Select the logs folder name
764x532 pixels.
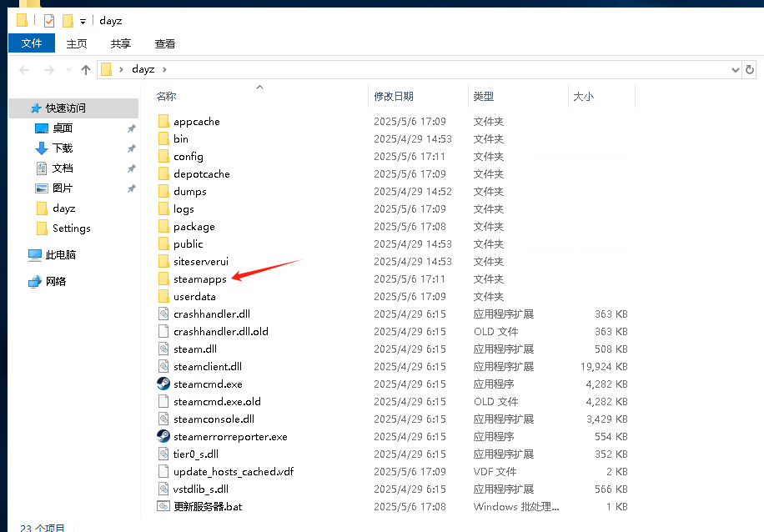click(183, 209)
